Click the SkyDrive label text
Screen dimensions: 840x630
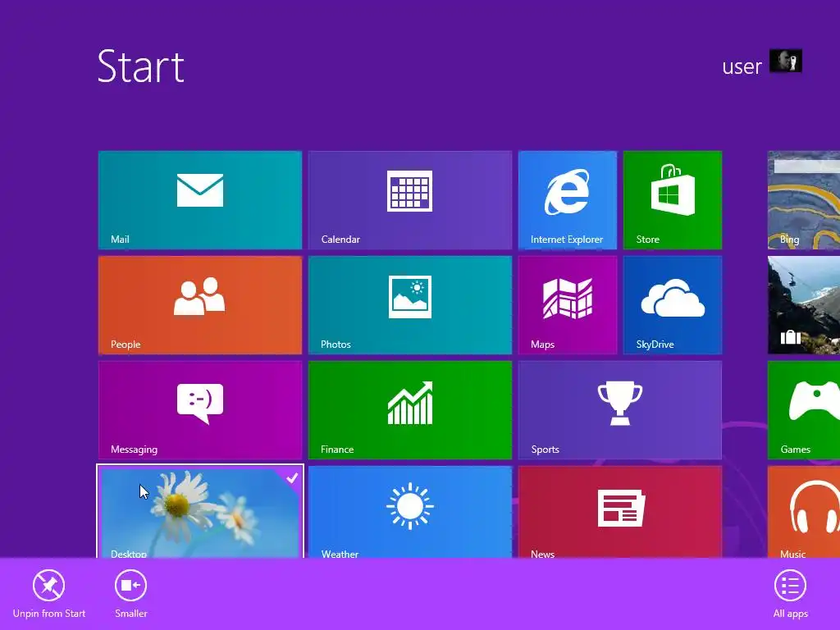point(655,345)
